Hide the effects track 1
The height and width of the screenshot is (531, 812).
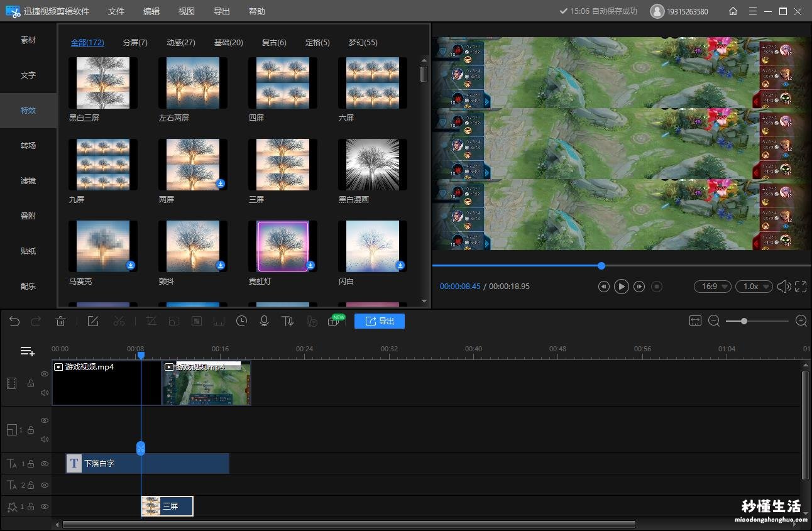tap(45, 506)
